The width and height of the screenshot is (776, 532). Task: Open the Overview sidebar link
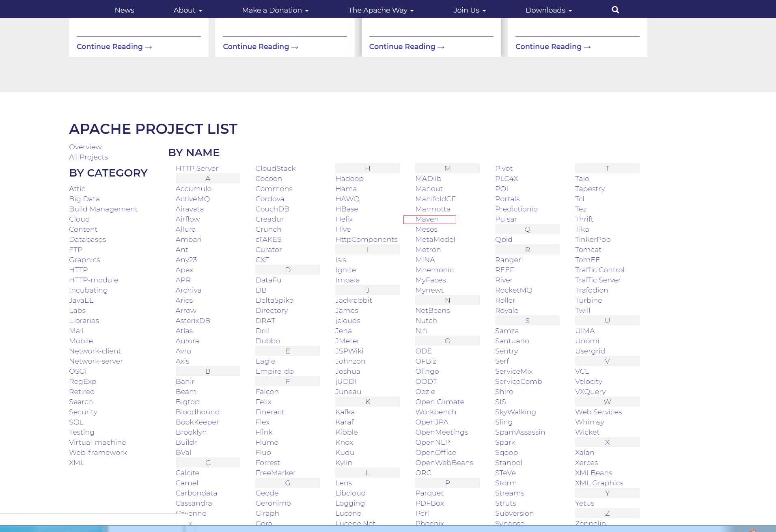(85, 147)
